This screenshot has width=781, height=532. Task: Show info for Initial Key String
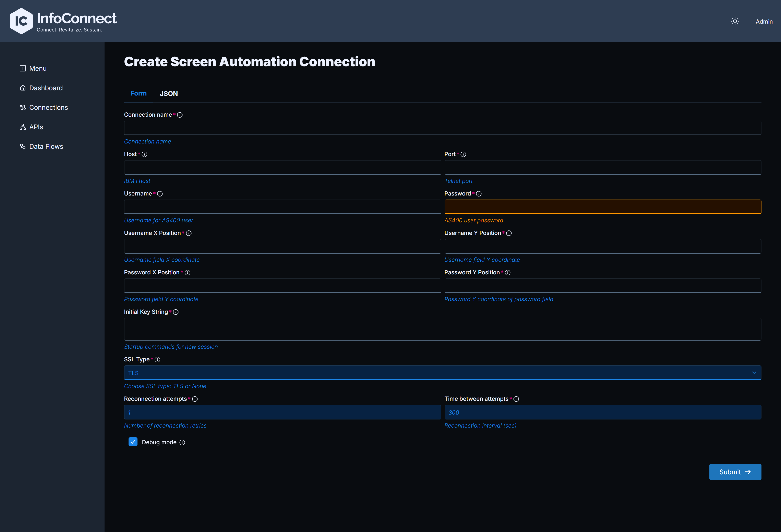coord(176,312)
